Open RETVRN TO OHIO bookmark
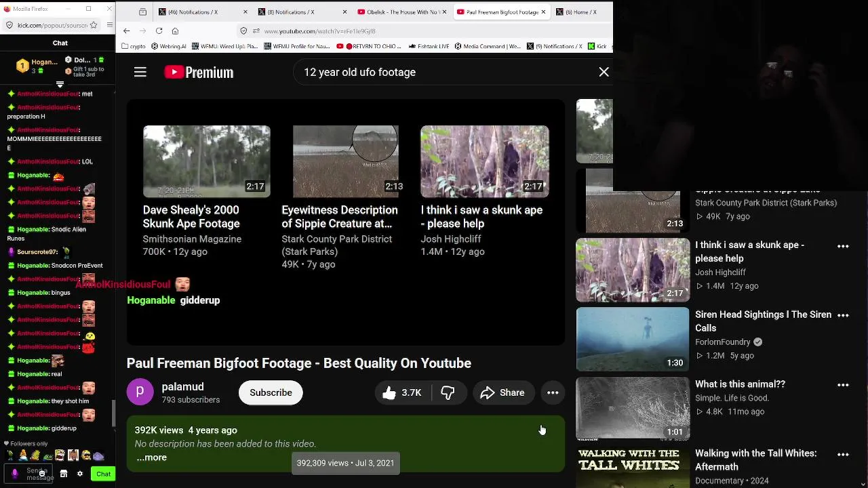This screenshot has width=868, height=488. tap(368, 46)
